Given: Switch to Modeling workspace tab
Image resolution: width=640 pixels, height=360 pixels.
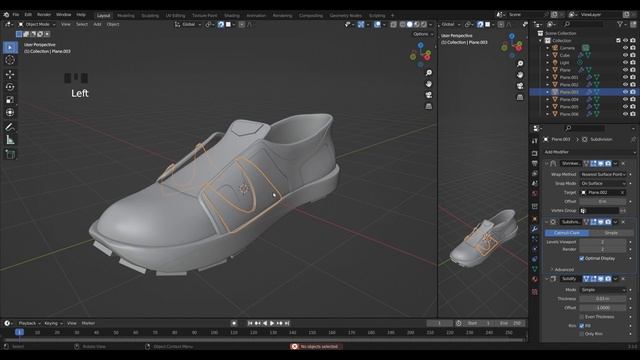Looking at the screenshot, I should point(126,16).
